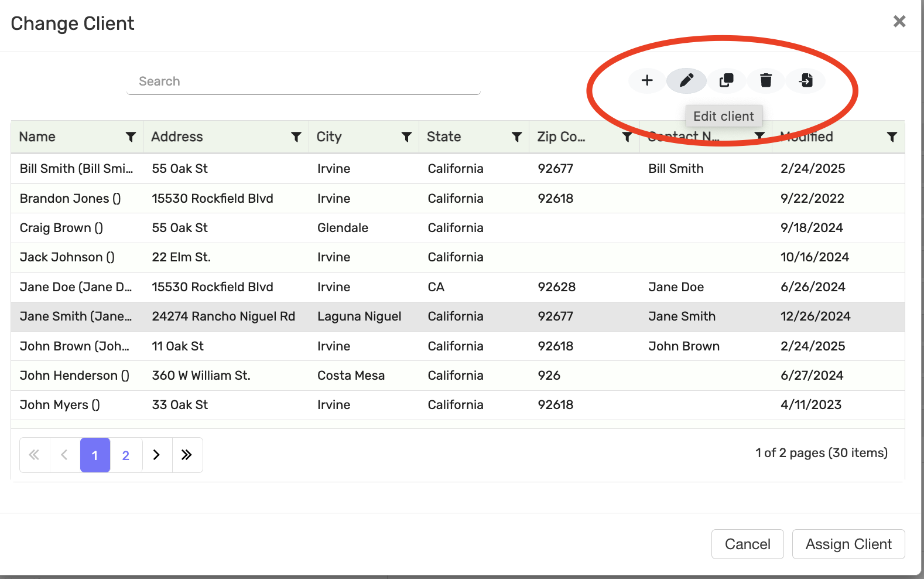
Task: Open the City column filter
Action: (406, 137)
